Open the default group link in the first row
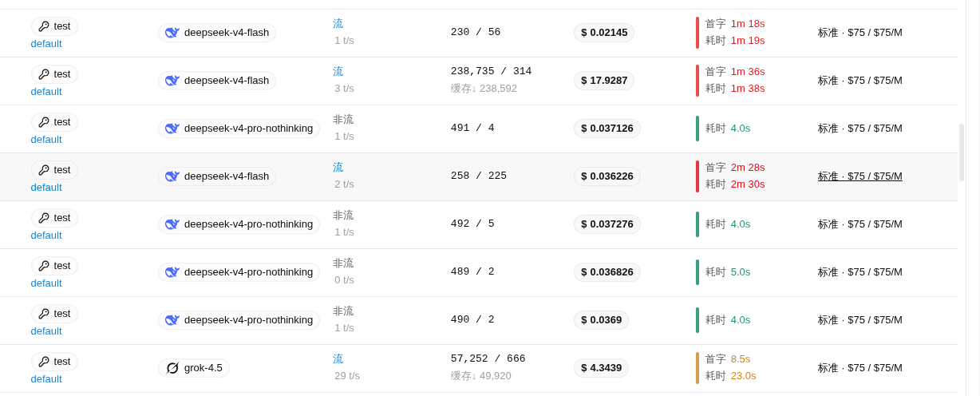Screen dimensions: 980x396 tap(46, 44)
